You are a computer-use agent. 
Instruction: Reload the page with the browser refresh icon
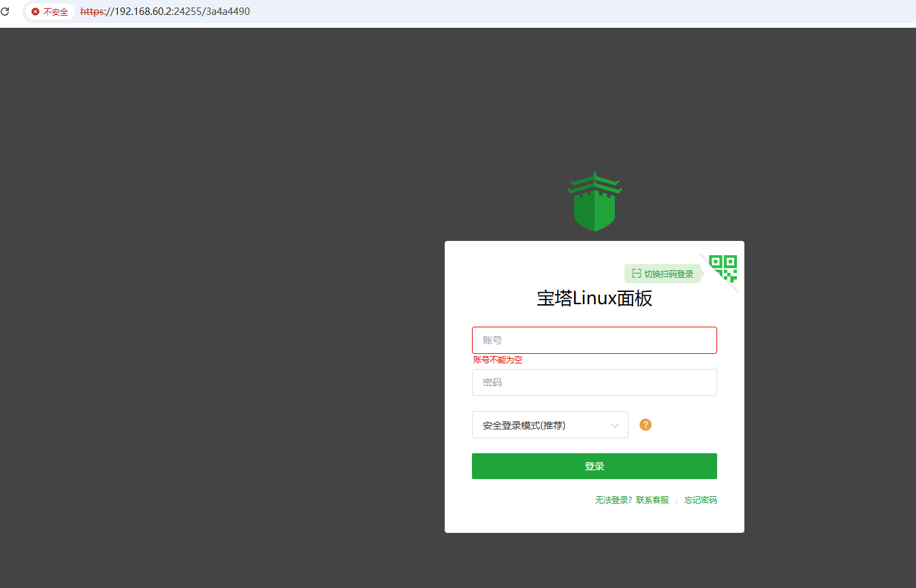point(5,12)
